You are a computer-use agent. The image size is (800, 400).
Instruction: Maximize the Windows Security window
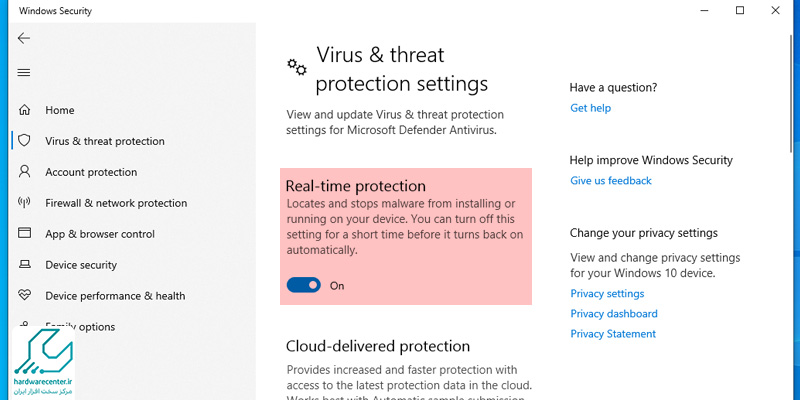(x=740, y=10)
